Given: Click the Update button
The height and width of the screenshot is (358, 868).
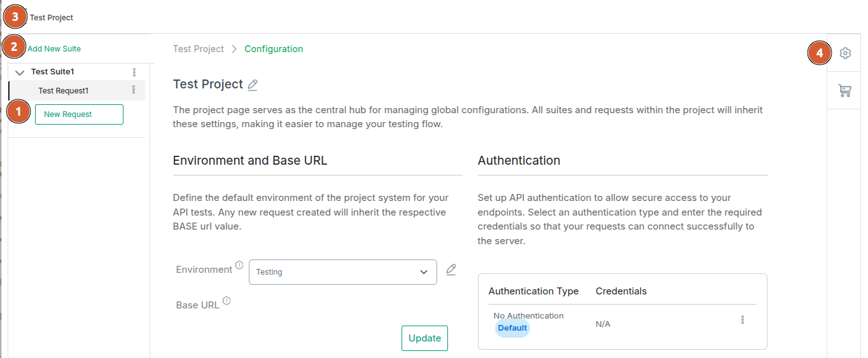Looking at the screenshot, I should click(x=424, y=338).
